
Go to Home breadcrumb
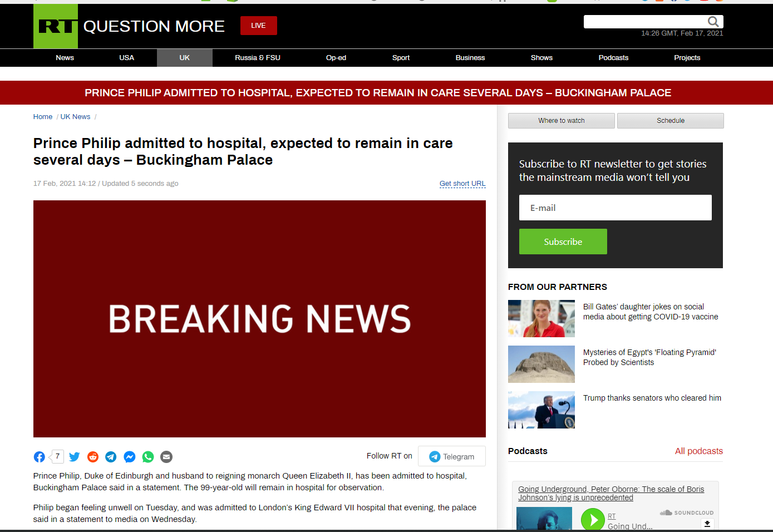tap(43, 117)
